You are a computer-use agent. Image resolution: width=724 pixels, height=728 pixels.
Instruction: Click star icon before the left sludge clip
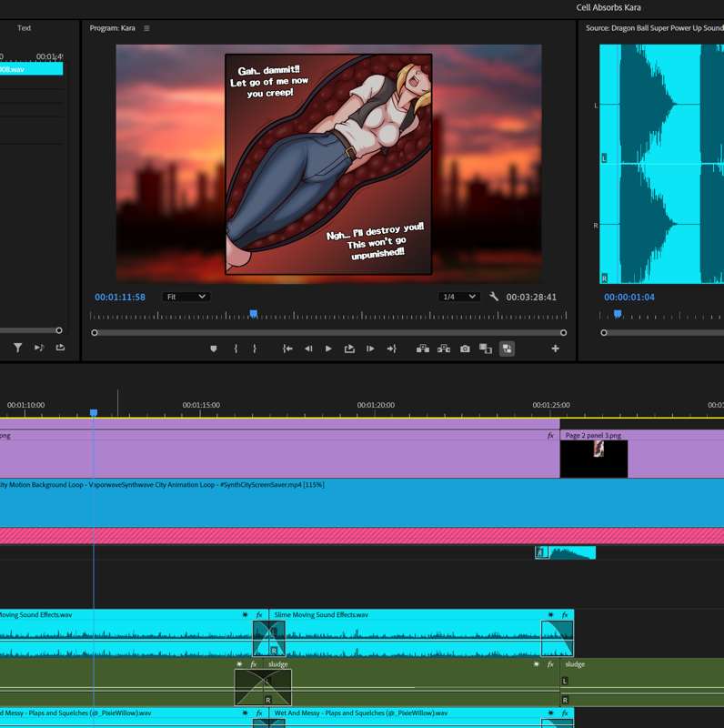pyautogui.click(x=239, y=664)
